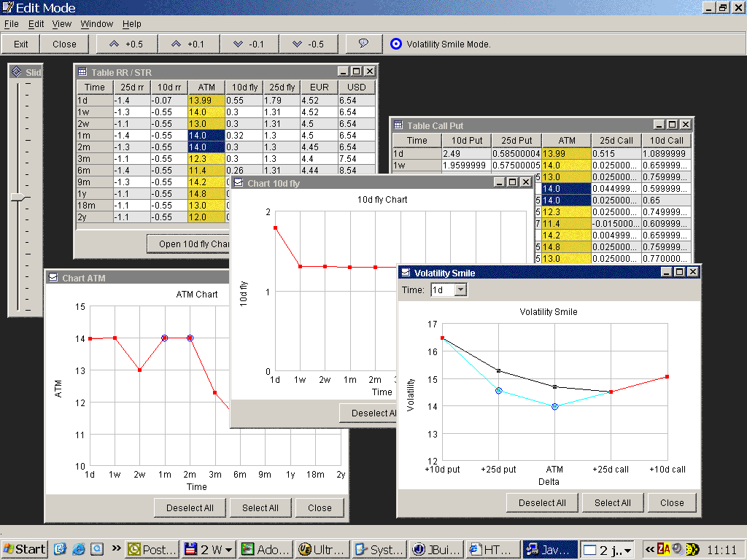Image resolution: width=747 pixels, height=560 pixels.
Task: Select the 1m ATM cell in Table RR / STR
Action: 206,135
